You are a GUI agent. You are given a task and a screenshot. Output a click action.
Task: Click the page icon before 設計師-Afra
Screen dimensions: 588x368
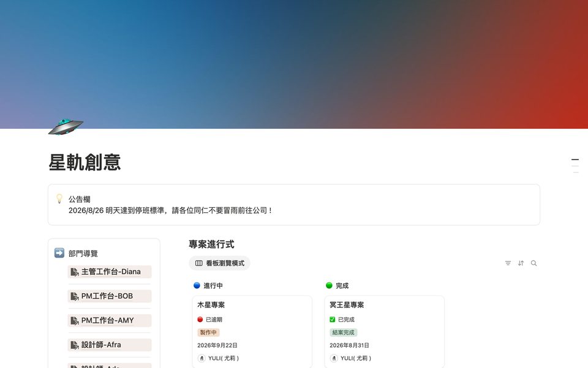[75, 345]
